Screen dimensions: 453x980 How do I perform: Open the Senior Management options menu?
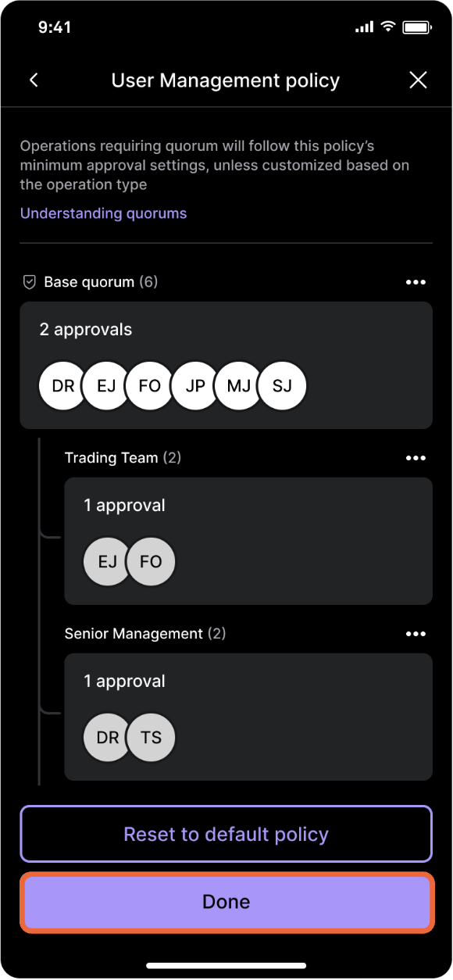tap(416, 634)
